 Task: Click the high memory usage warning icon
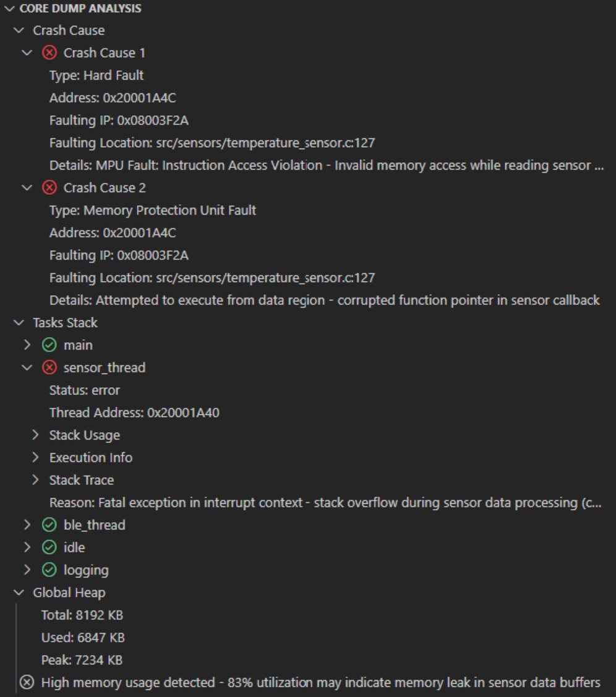27,683
